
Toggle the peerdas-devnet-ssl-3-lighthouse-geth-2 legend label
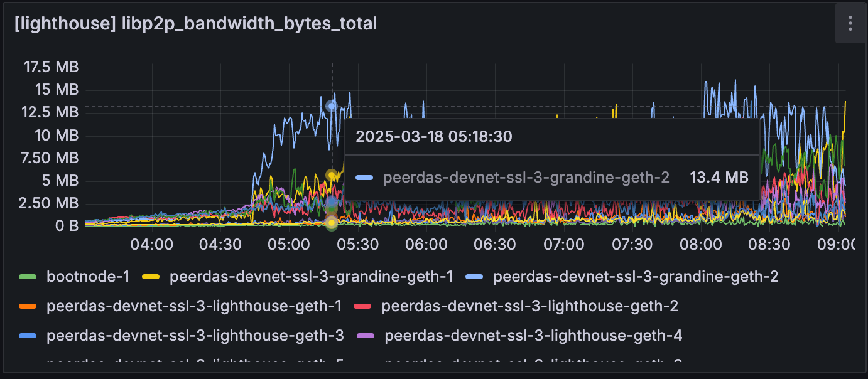click(529, 307)
